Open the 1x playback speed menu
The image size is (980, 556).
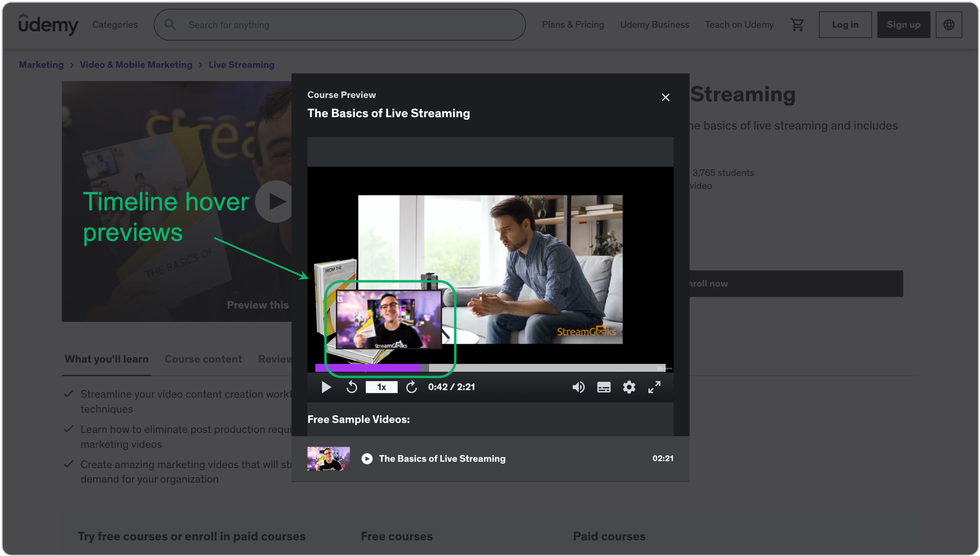coord(381,387)
